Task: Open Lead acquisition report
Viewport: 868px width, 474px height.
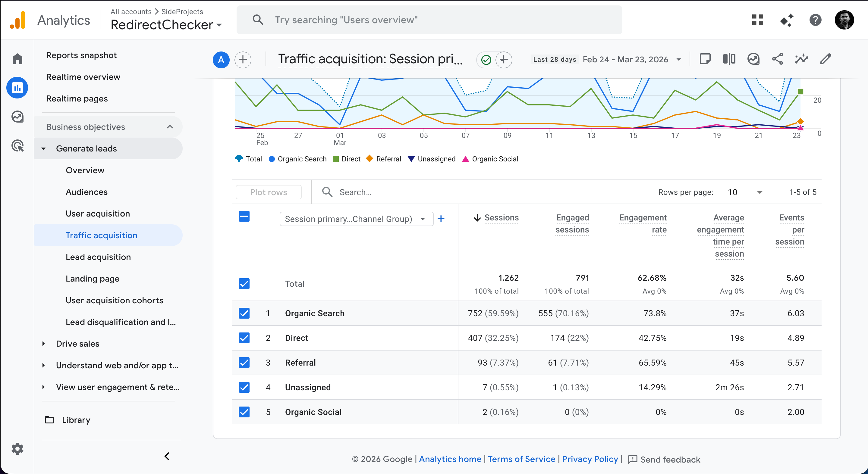Action: tap(98, 257)
